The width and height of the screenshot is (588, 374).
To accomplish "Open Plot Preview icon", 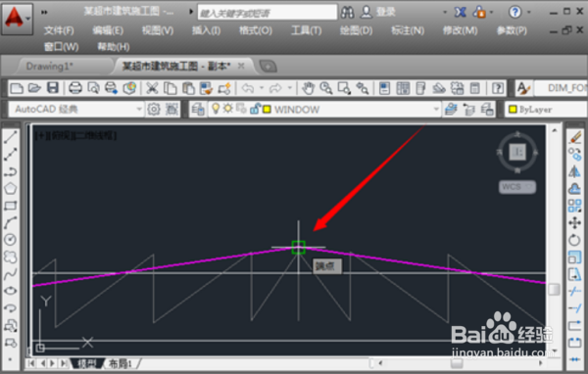I will (x=93, y=88).
